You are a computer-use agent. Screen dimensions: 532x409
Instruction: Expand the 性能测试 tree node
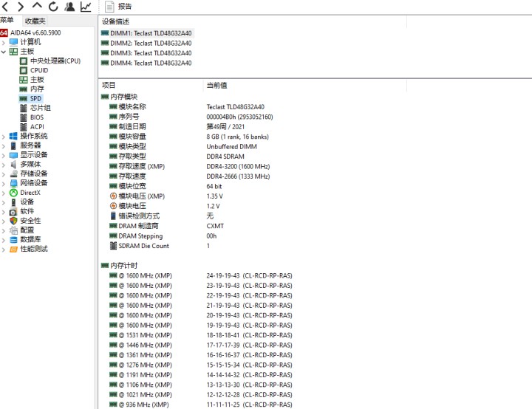pyautogui.click(x=4, y=250)
